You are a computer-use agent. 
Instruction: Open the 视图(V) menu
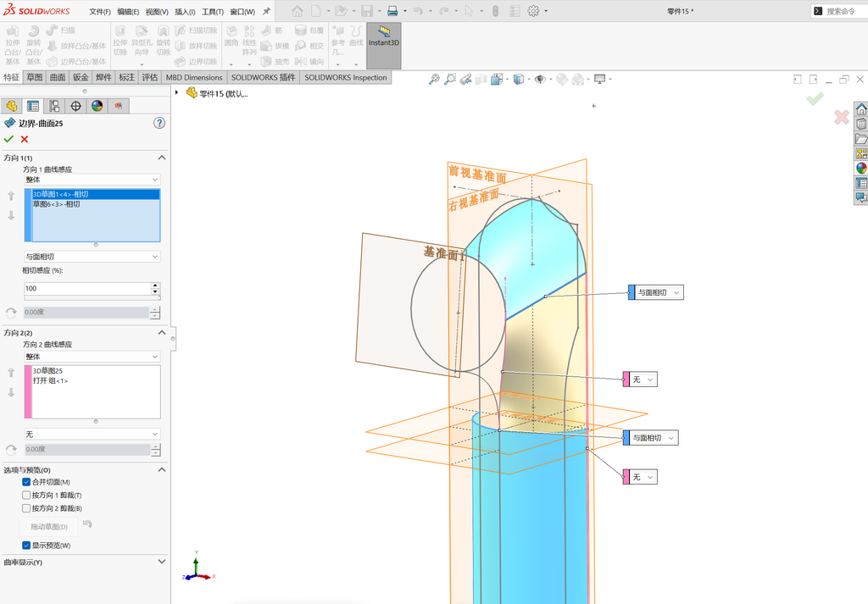coord(157,11)
